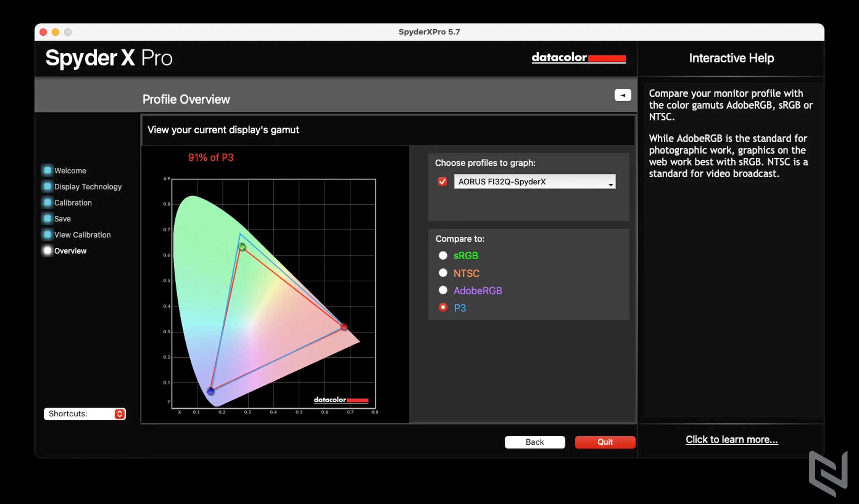Click the Save step indicator icon
This screenshot has height=504, width=859.
click(x=47, y=218)
